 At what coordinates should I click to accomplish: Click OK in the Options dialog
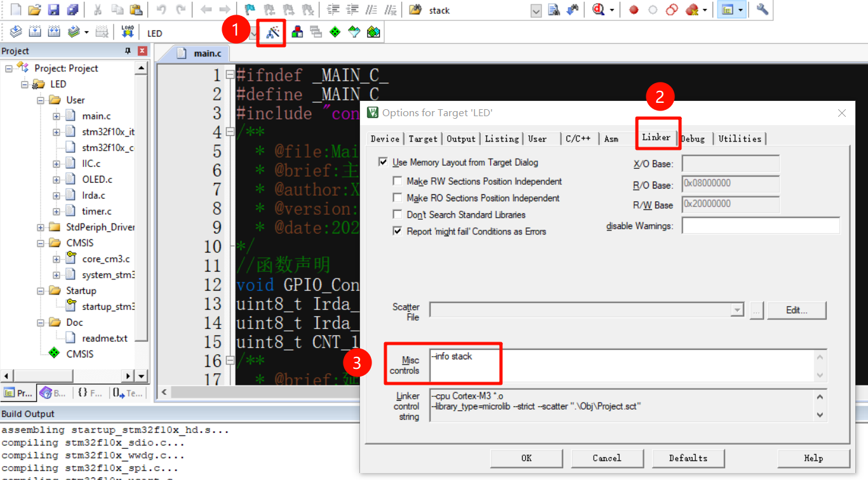(526, 458)
